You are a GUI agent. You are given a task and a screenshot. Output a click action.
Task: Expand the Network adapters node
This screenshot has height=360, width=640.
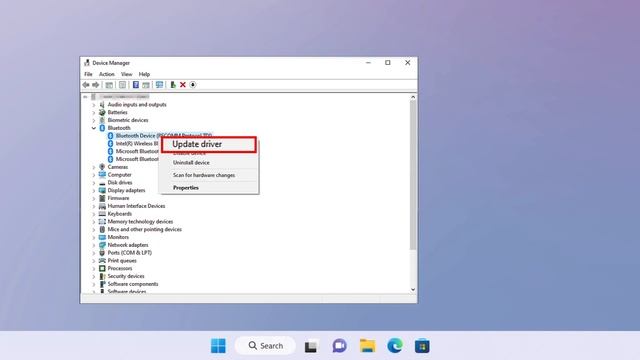pyautogui.click(x=94, y=245)
